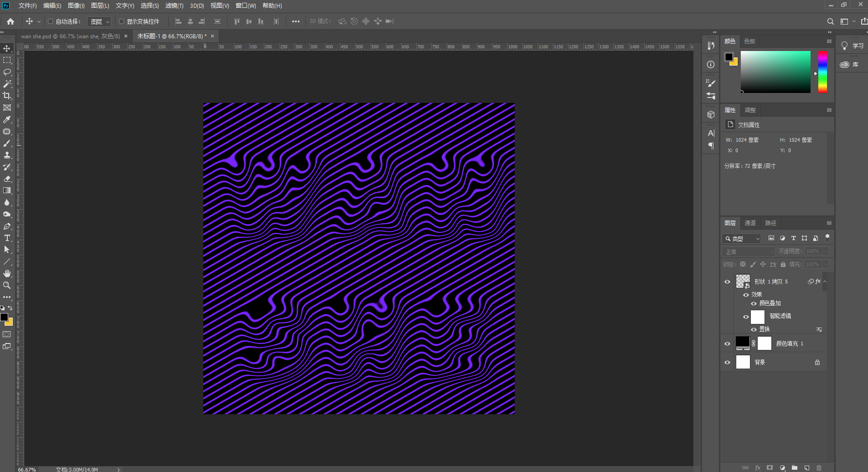Open the 图像(I) menu
868x472 pixels.
click(76, 5)
